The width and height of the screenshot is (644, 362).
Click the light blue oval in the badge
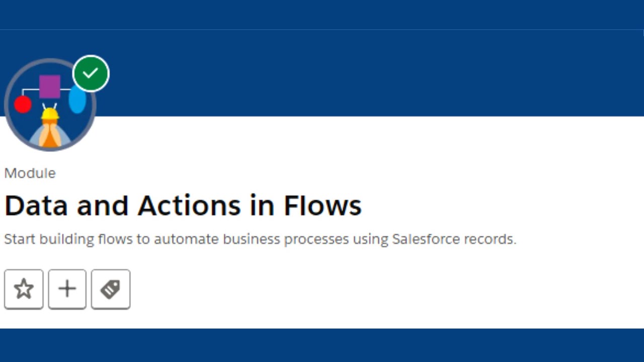click(77, 99)
